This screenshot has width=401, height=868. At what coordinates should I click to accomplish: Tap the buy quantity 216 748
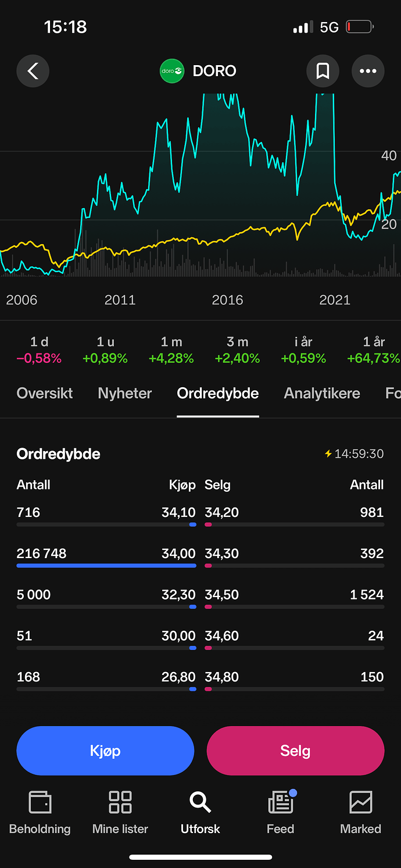41,554
